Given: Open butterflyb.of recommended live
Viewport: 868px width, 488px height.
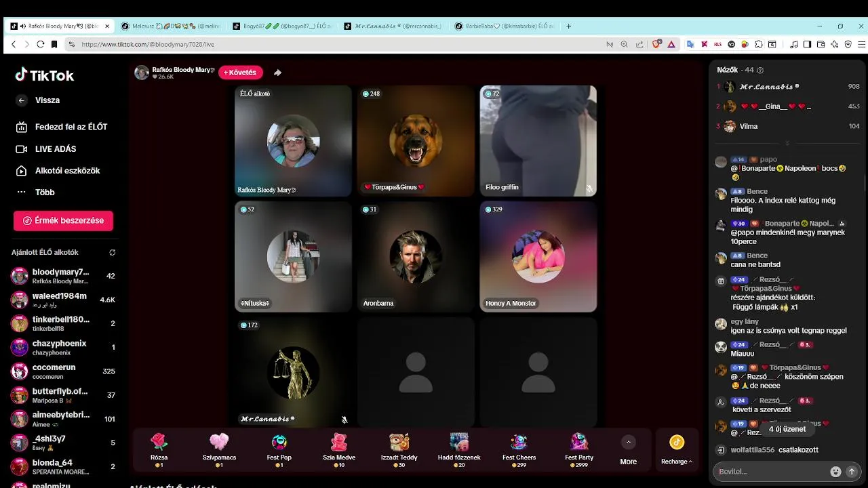Looking at the screenshot, I should coord(64,395).
